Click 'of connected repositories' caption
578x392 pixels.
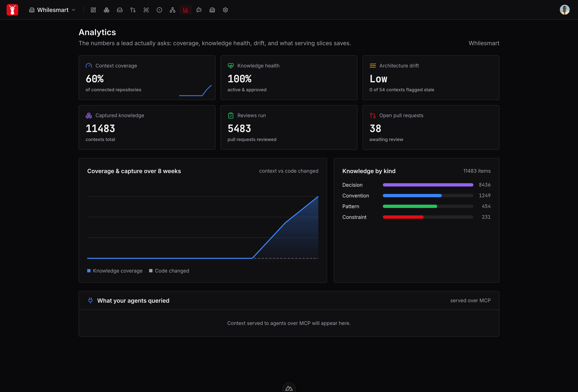(x=113, y=90)
